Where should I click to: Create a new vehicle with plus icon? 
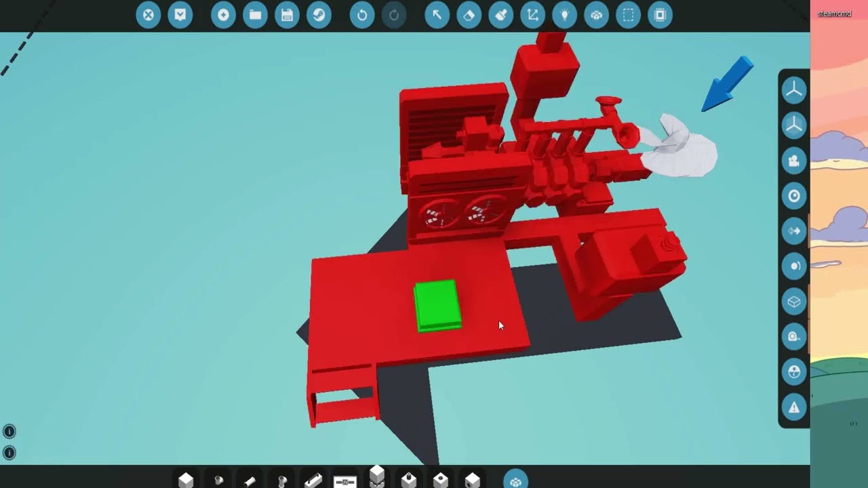[224, 15]
